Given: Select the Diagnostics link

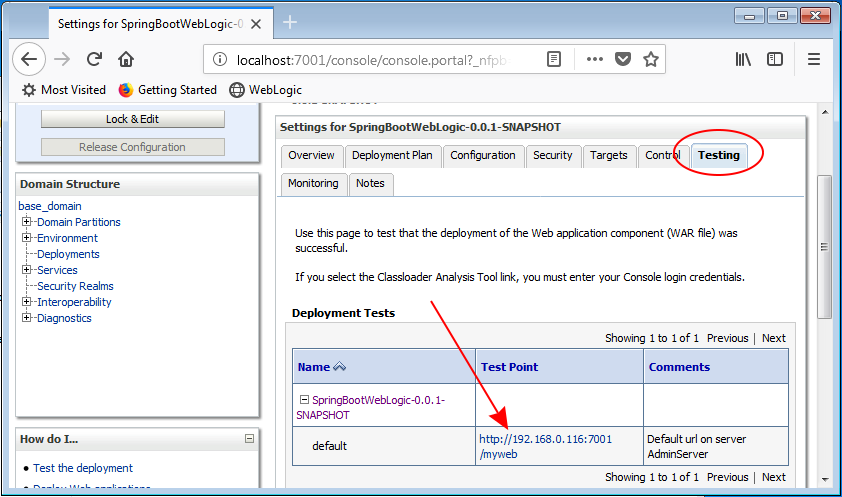Looking at the screenshot, I should tap(64, 318).
